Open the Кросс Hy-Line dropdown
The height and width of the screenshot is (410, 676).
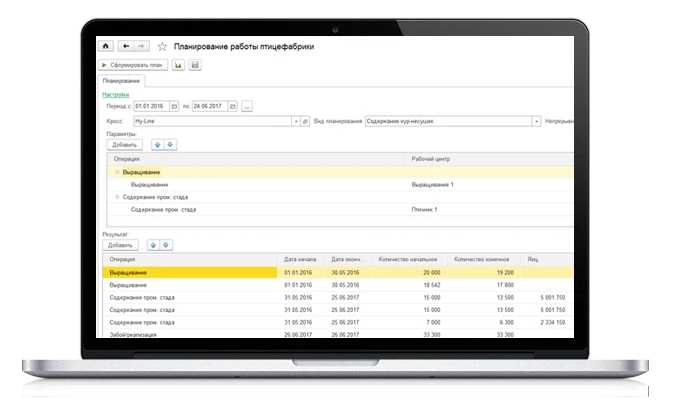click(296, 121)
